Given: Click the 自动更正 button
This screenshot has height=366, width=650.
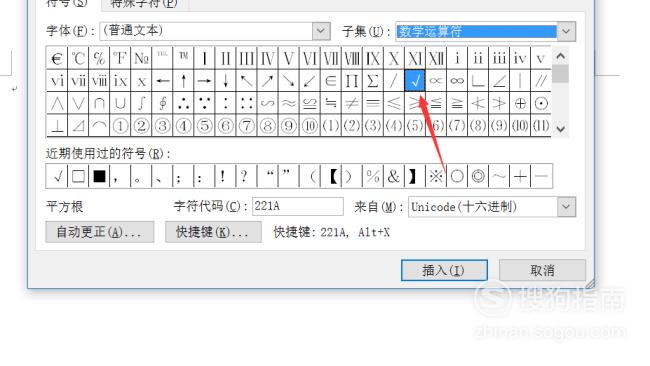Looking at the screenshot, I should (99, 232).
